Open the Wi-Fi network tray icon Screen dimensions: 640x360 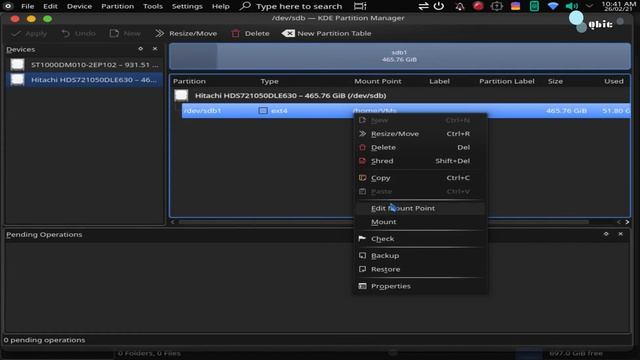[x=553, y=6]
